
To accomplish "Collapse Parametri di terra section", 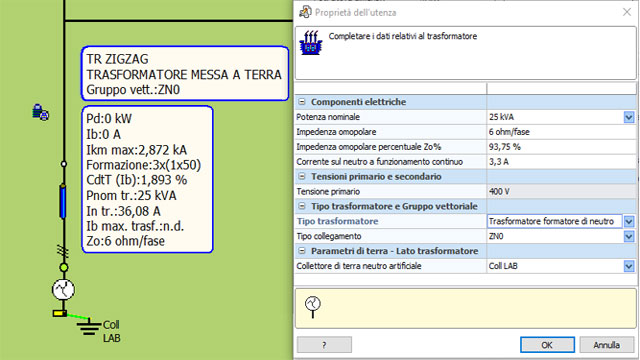I will pos(302,251).
